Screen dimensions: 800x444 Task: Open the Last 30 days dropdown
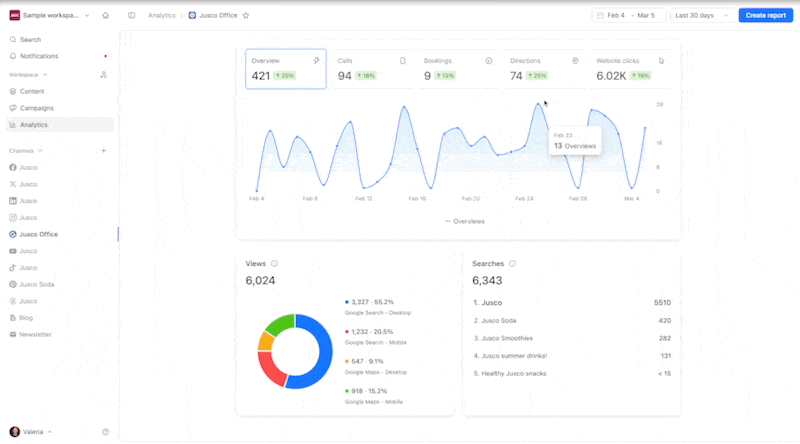click(x=701, y=16)
